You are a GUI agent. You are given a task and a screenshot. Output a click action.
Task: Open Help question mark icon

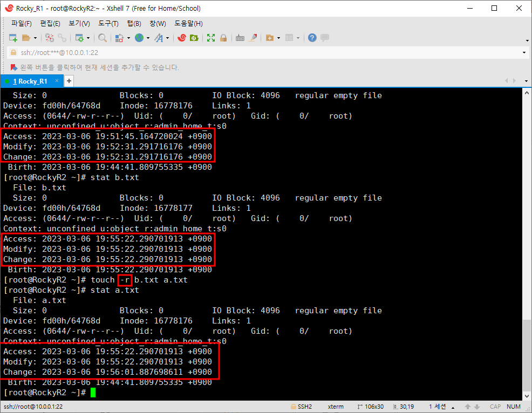point(312,38)
